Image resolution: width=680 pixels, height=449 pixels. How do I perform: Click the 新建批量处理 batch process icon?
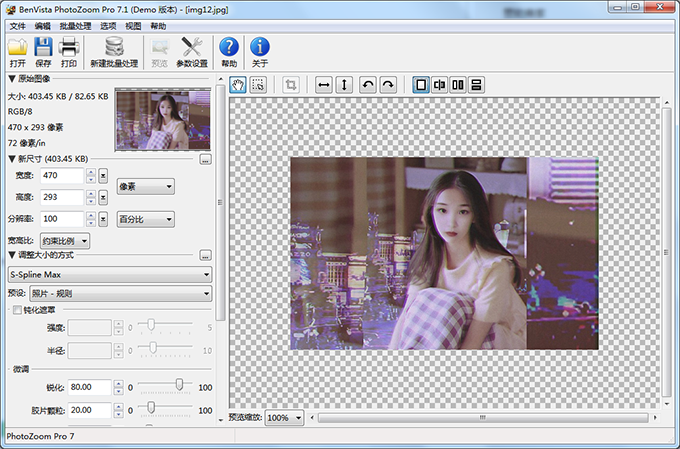pyautogui.click(x=113, y=46)
